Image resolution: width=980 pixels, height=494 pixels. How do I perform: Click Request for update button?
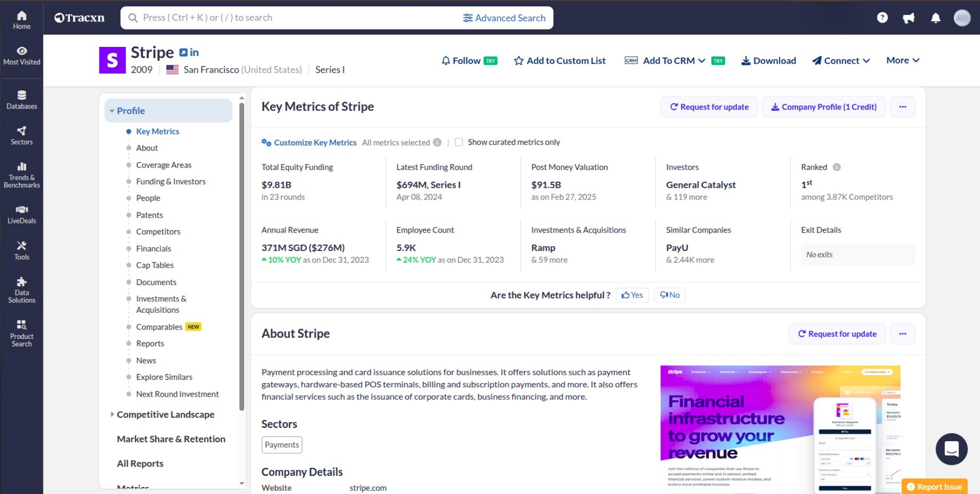[709, 107]
